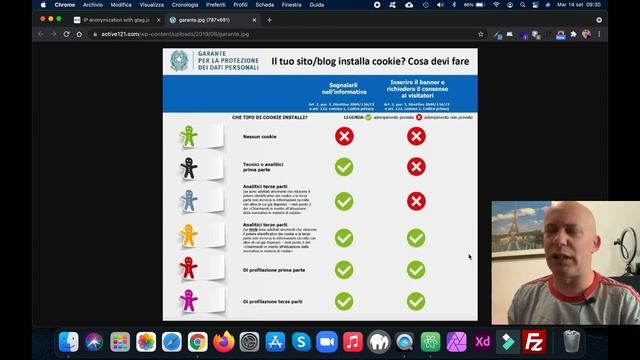Open the Scheda menu
640x360 pixels.
(x=264, y=5)
